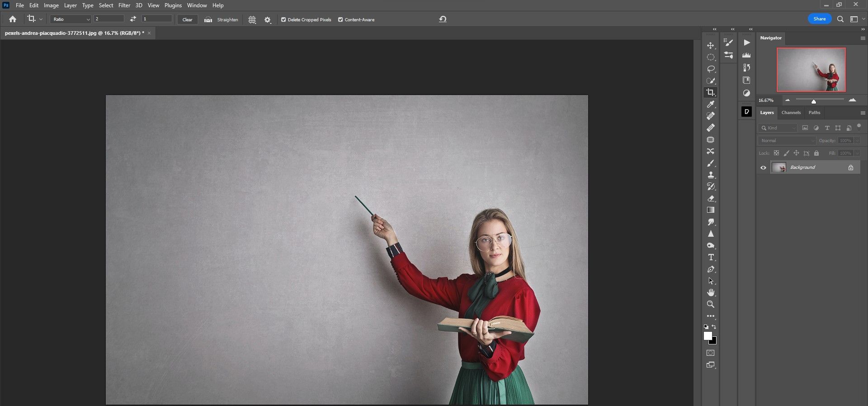Reset crop with the undo arrow icon

[x=443, y=19]
